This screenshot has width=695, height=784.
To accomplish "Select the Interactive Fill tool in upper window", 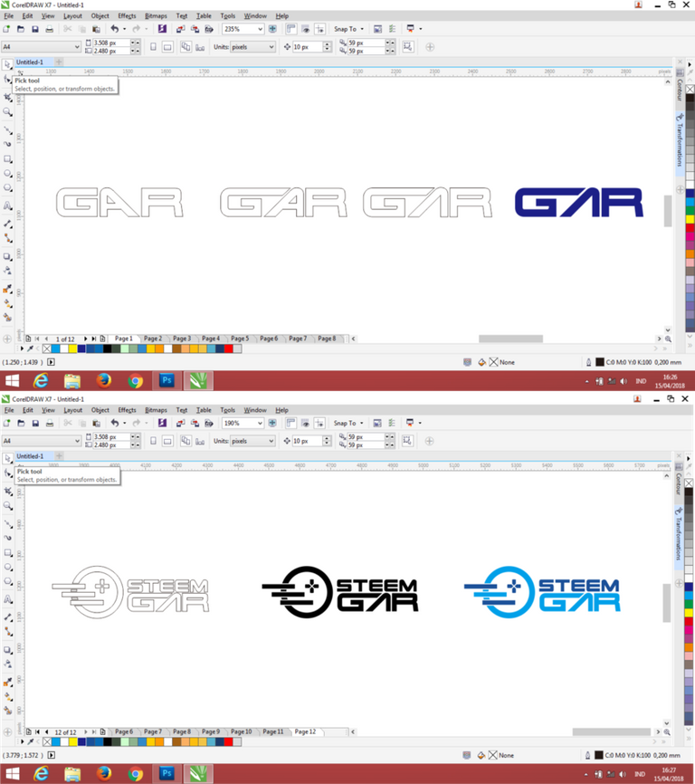I will point(7,303).
